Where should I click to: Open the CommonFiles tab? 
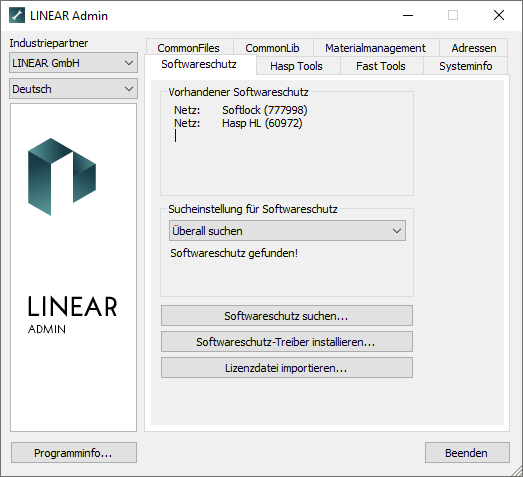pos(189,48)
